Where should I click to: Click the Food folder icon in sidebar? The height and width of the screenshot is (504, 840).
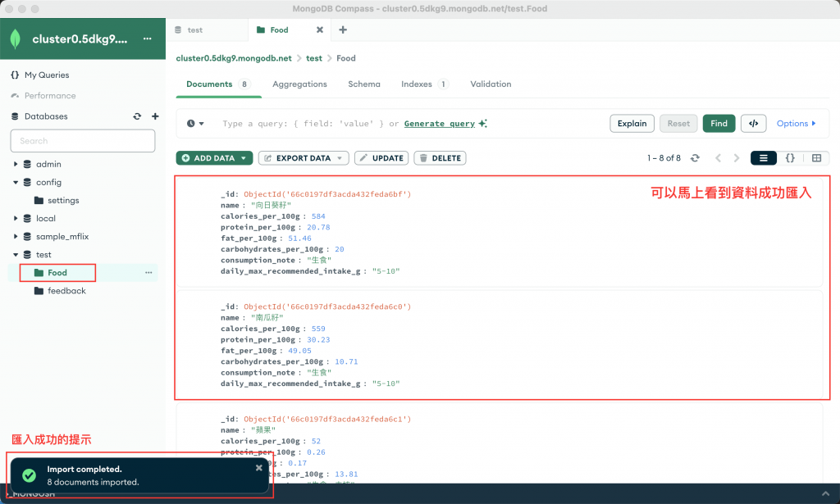point(39,273)
